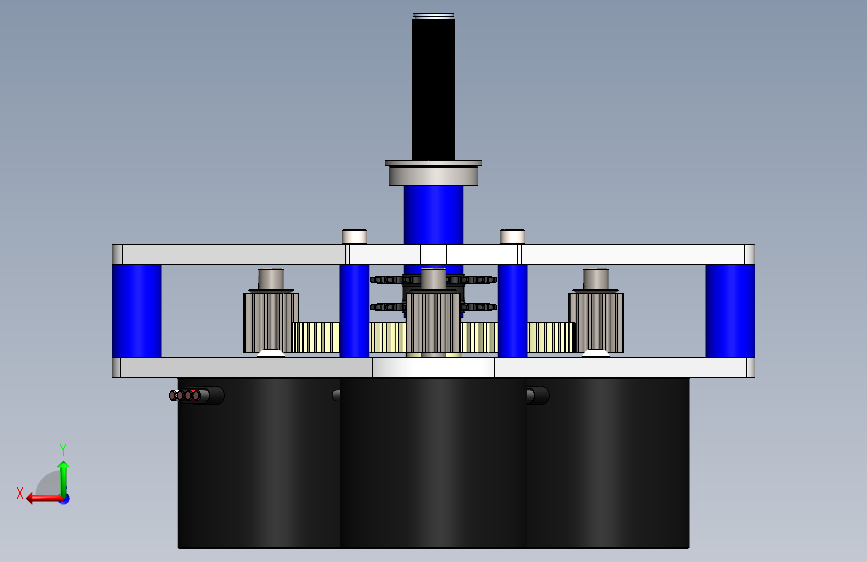
Task: Select the gray flange collar below the black shaft
Action: (434, 173)
